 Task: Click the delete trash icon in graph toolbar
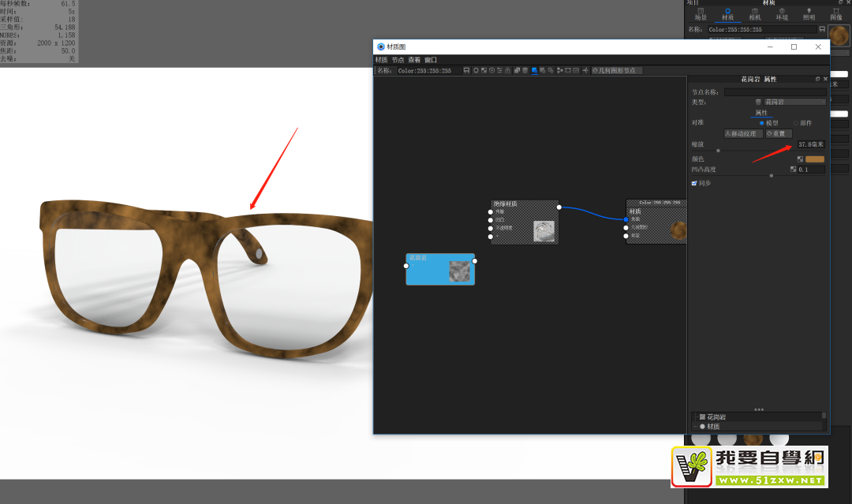click(525, 71)
